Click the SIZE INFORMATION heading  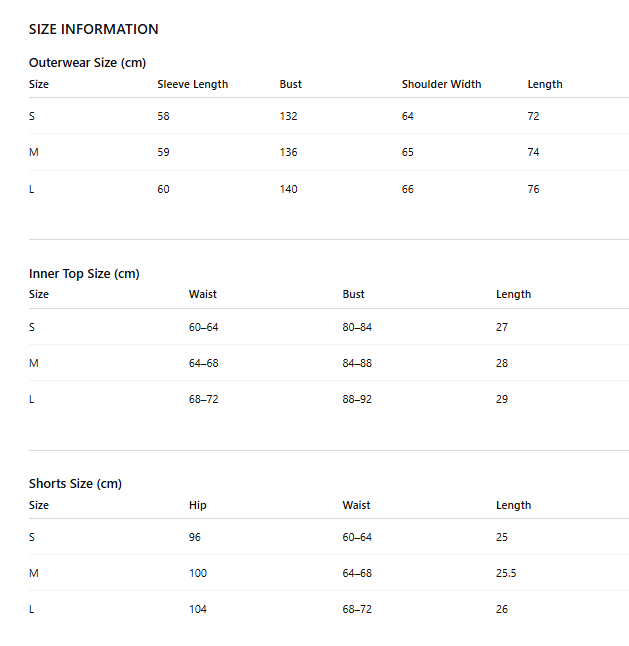(x=94, y=29)
